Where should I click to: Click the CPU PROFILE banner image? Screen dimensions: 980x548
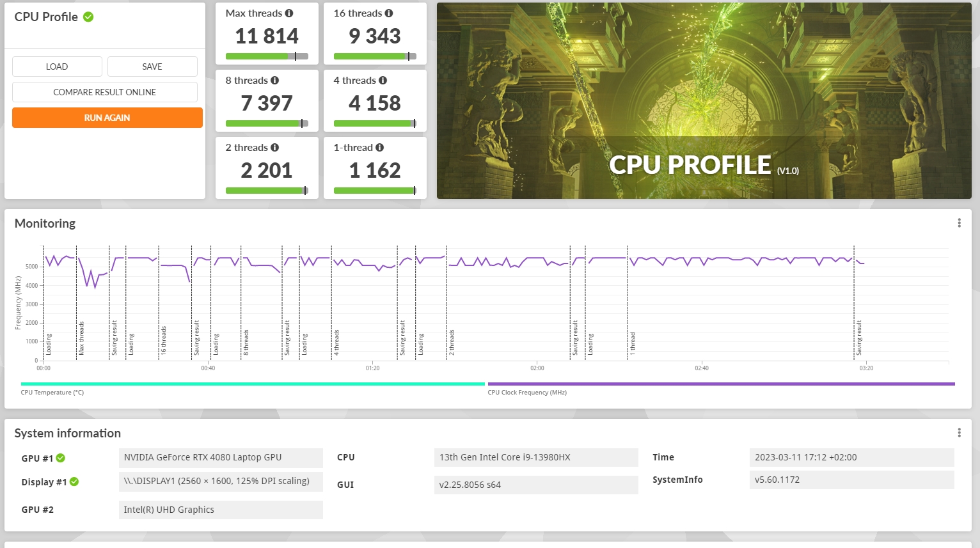704,100
